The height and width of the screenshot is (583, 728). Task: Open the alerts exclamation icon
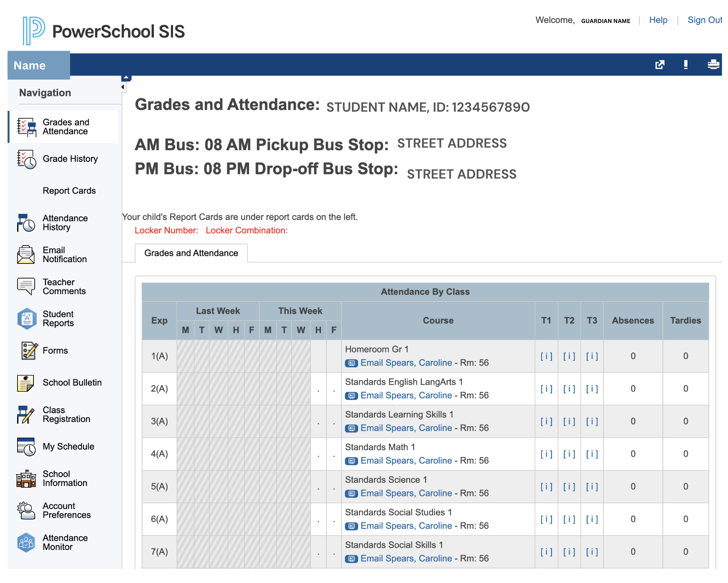click(x=686, y=64)
